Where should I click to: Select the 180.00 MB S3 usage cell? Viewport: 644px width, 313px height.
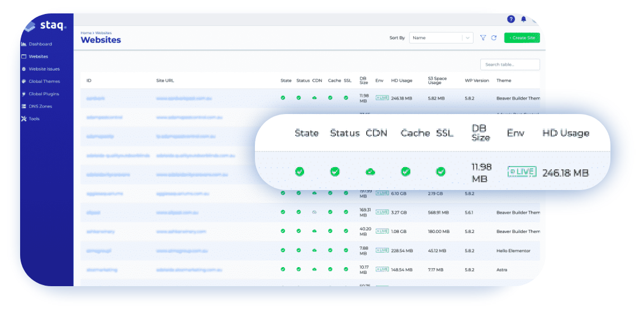pyautogui.click(x=438, y=231)
